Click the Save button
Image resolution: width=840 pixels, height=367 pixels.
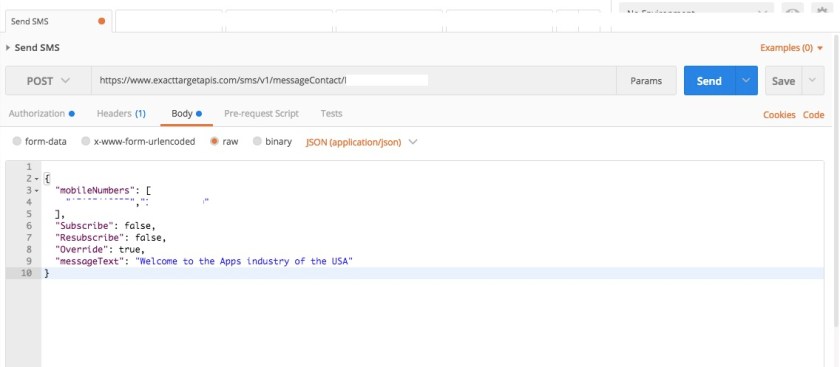tap(783, 81)
